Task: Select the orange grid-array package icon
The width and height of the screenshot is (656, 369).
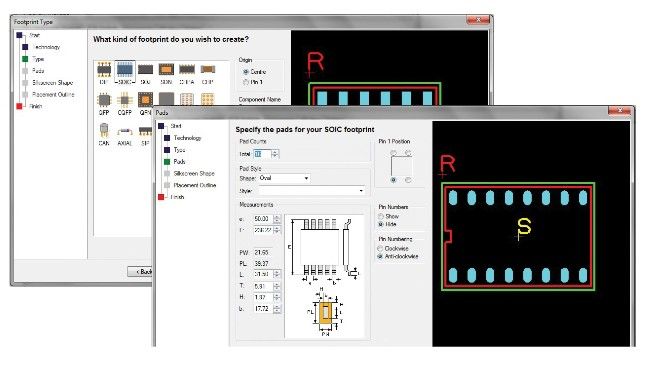Action: click(208, 99)
